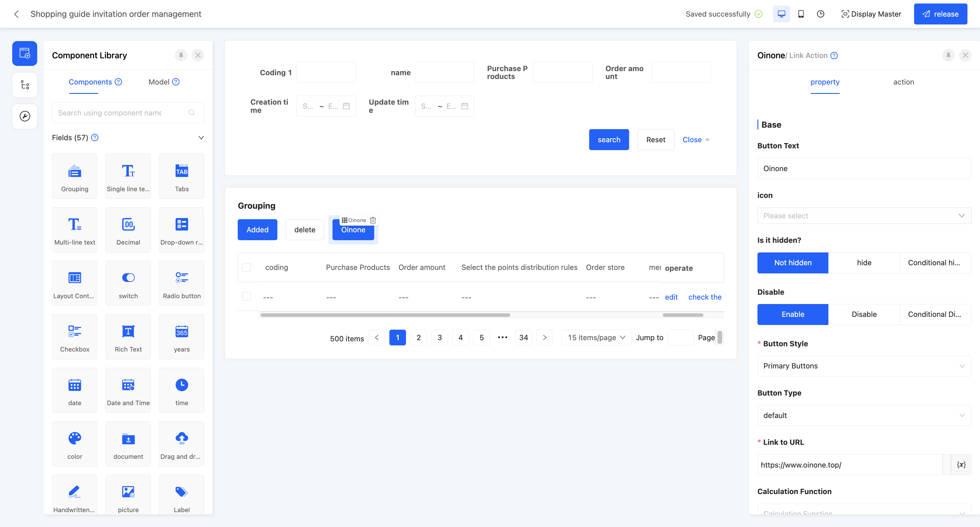Switch to mobile device preview icon

pyautogui.click(x=801, y=14)
